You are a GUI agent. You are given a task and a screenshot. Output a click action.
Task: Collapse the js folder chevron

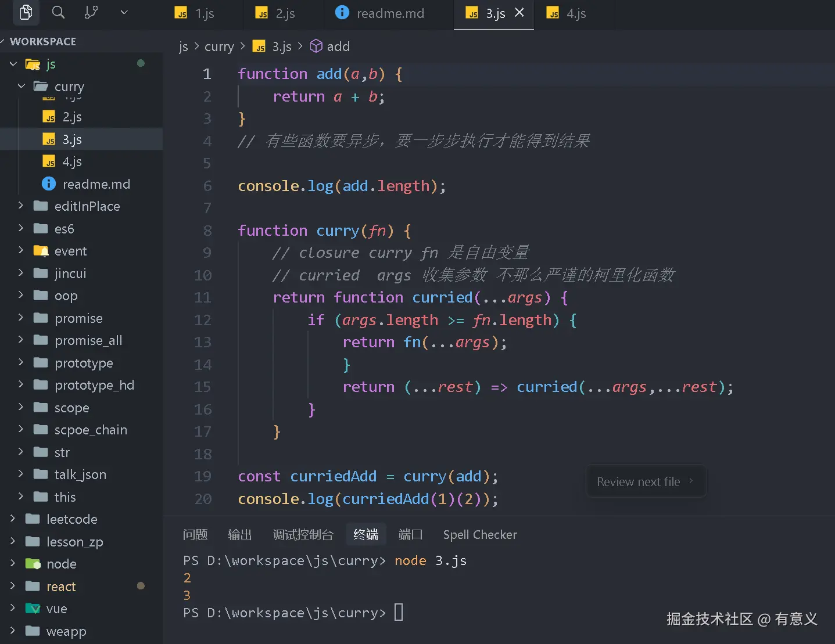[13, 64]
